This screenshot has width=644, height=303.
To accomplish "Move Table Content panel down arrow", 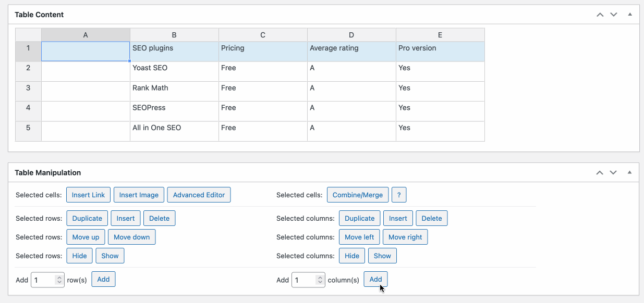I will [x=614, y=15].
